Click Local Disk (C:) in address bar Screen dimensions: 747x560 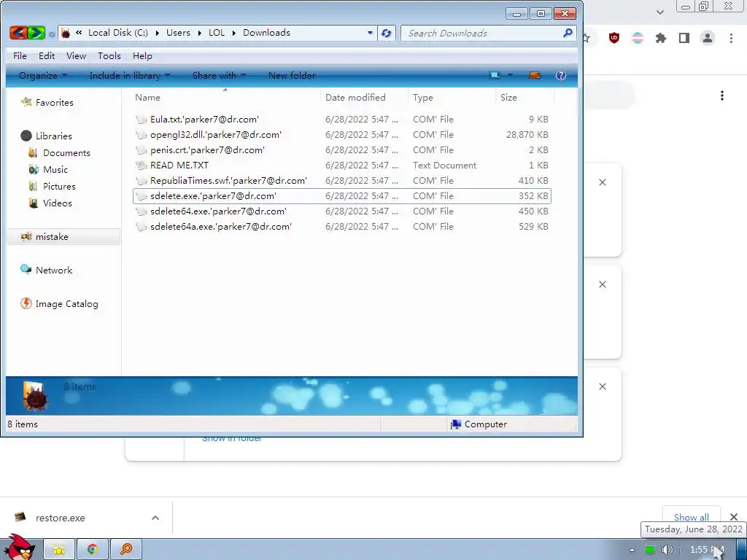[x=118, y=33]
